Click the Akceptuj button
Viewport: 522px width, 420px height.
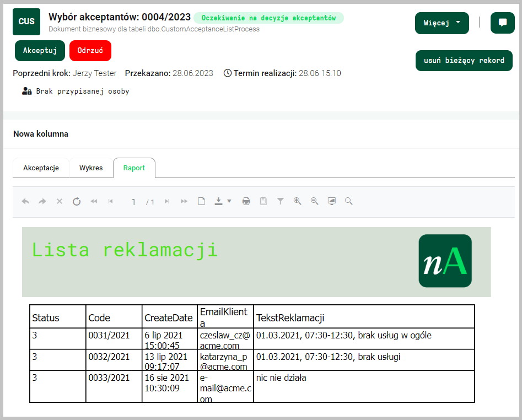coord(40,51)
